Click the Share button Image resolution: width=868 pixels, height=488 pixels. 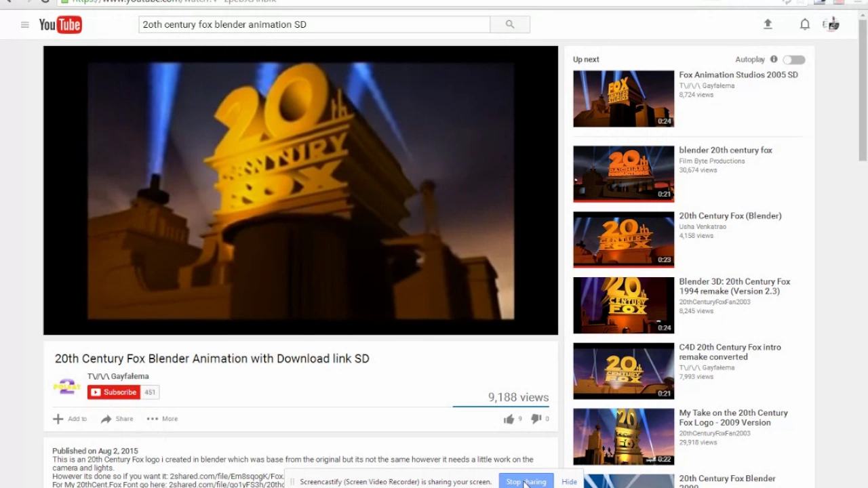click(117, 419)
